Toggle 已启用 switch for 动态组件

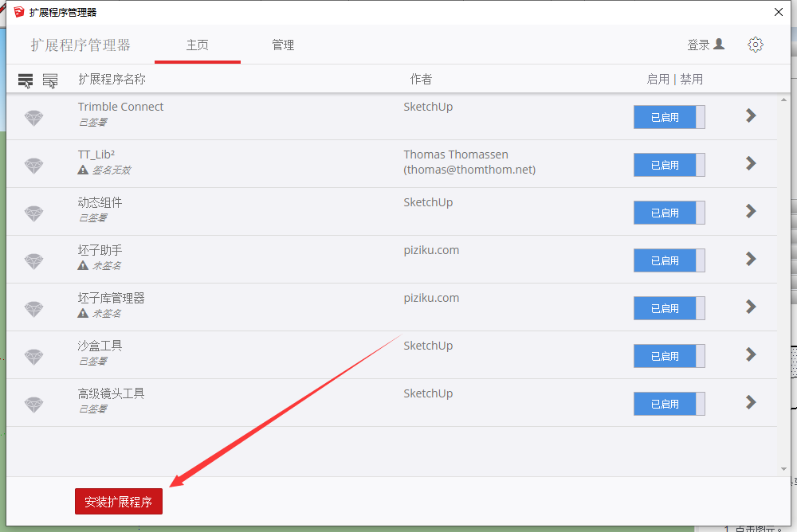tap(669, 213)
